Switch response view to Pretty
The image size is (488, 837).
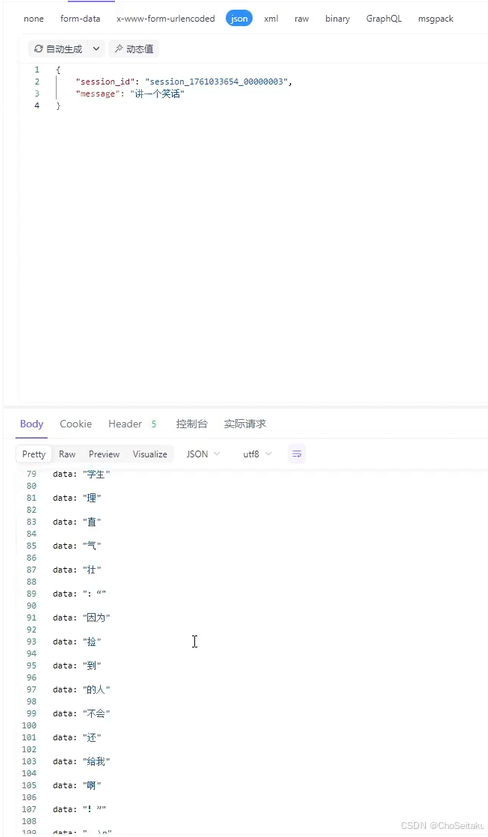click(x=34, y=454)
